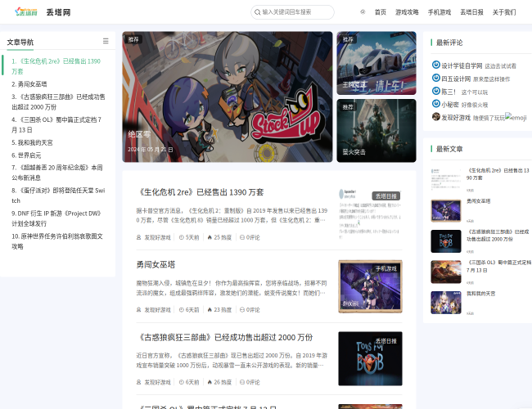Open the 手机游戏 navigation menu
Viewport: 532px width, 409px height.
click(x=440, y=12)
